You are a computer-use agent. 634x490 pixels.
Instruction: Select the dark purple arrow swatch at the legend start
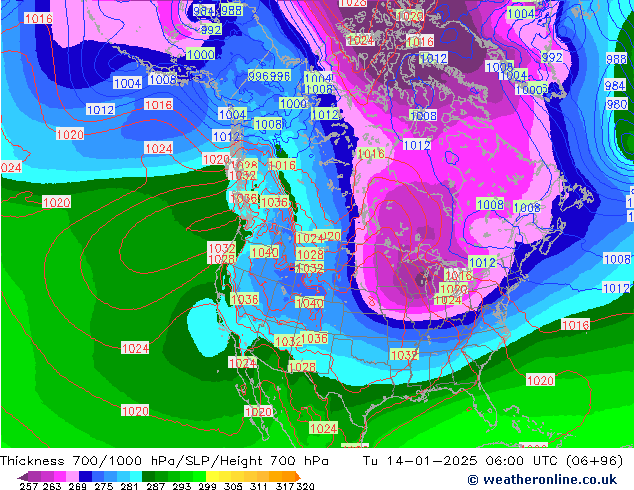point(23,476)
